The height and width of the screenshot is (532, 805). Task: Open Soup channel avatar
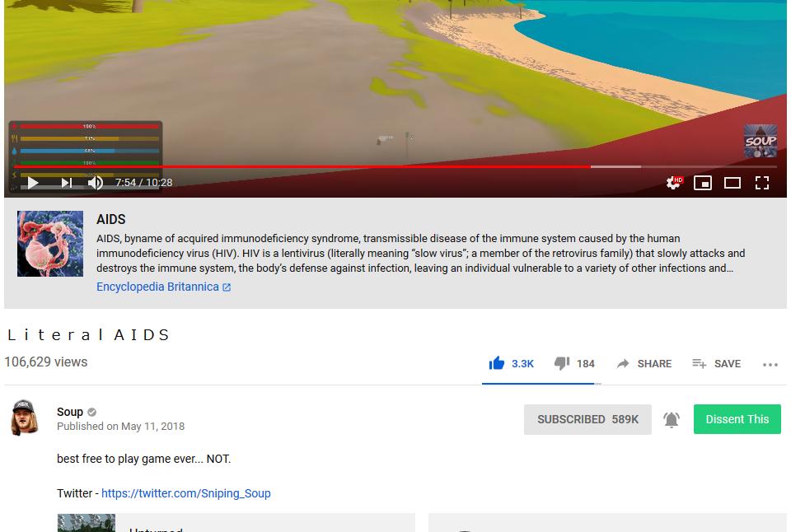pyautogui.click(x=24, y=418)
